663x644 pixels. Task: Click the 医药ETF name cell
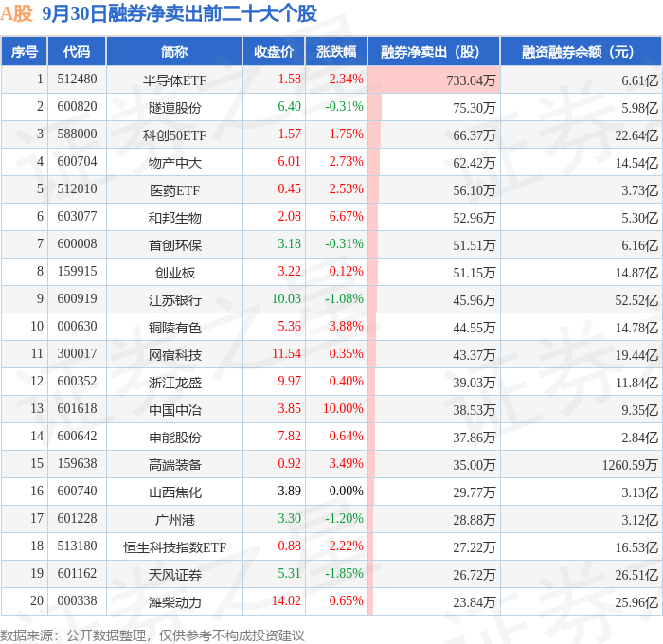point(174,190)
